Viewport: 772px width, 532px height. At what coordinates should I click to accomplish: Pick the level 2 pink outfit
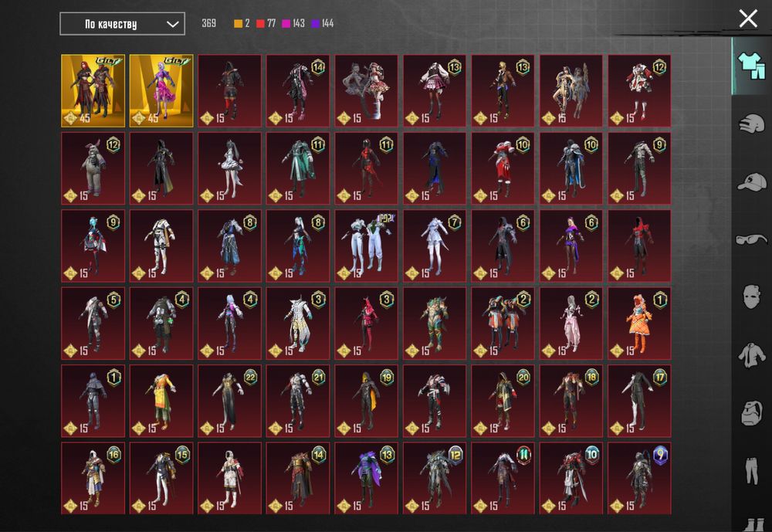click(x=571, y=324)
